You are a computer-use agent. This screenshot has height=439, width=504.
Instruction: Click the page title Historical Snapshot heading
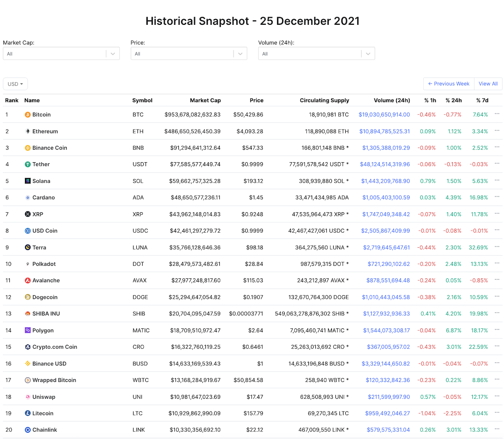point(252,21)
